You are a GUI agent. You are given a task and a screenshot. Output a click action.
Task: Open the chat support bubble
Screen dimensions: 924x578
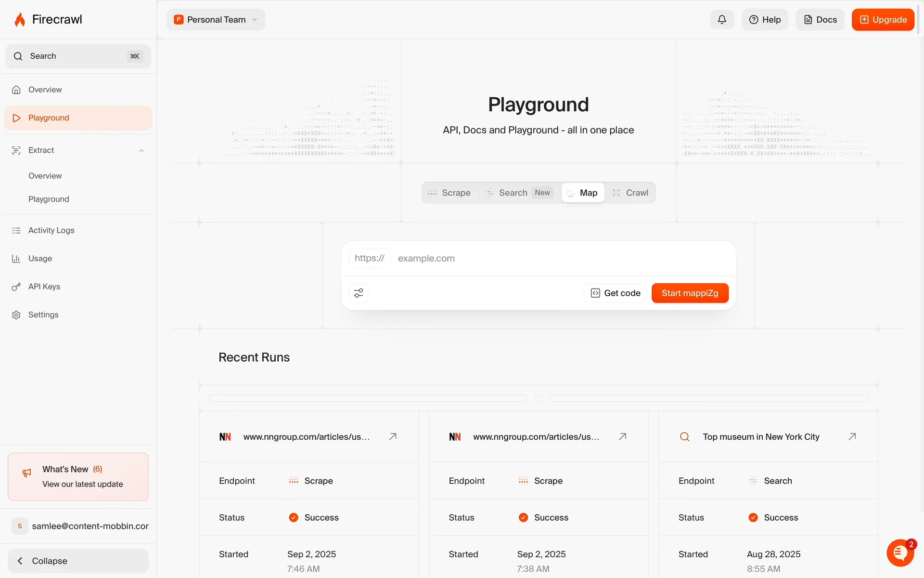click(x=900, y=553)
